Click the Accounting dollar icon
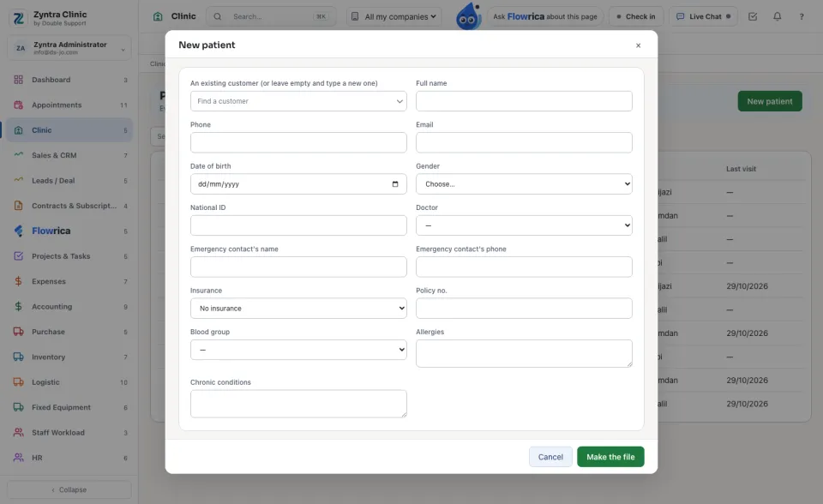This screenshot has height=504, width=823. point(18,307)
